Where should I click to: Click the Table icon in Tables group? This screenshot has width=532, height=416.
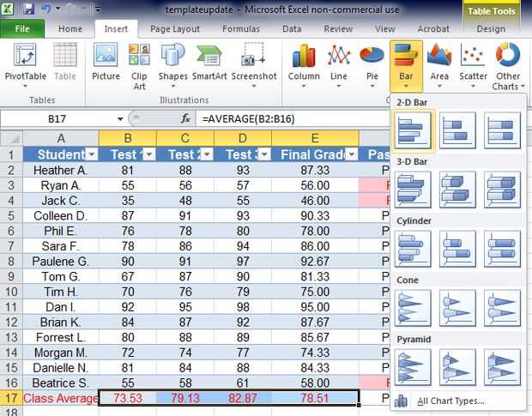tap(65, 63)
